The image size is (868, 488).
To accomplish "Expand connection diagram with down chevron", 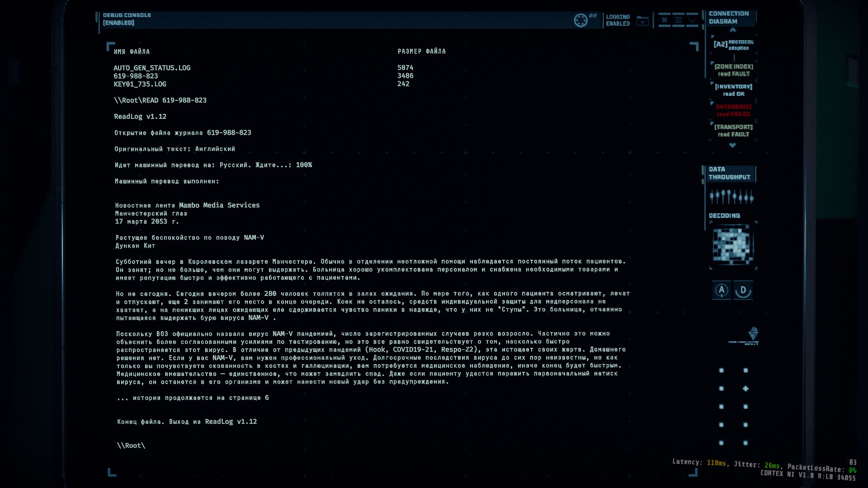I will [732, 145].
